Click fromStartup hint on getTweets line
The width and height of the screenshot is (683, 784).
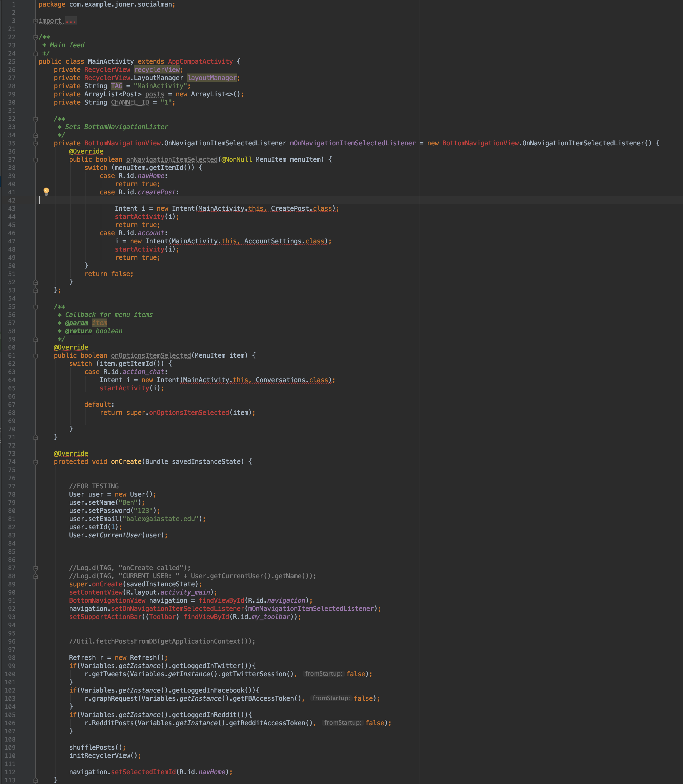pos(324,674)
